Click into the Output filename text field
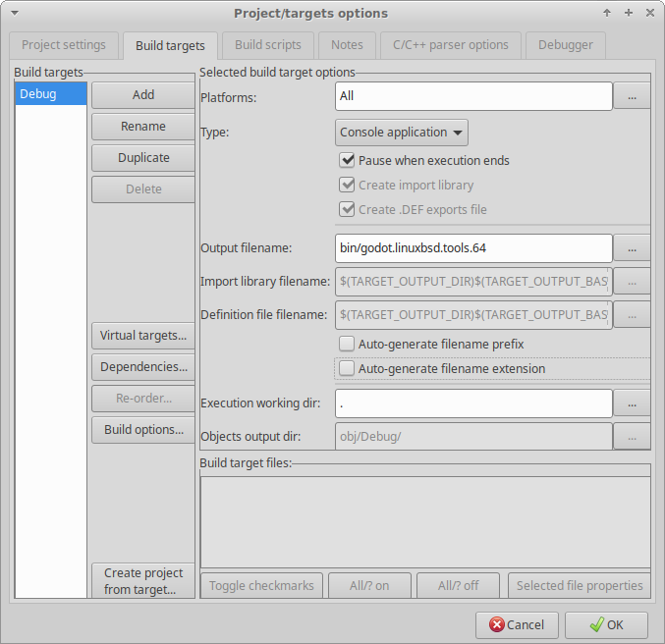 click(x=473, y=247)
